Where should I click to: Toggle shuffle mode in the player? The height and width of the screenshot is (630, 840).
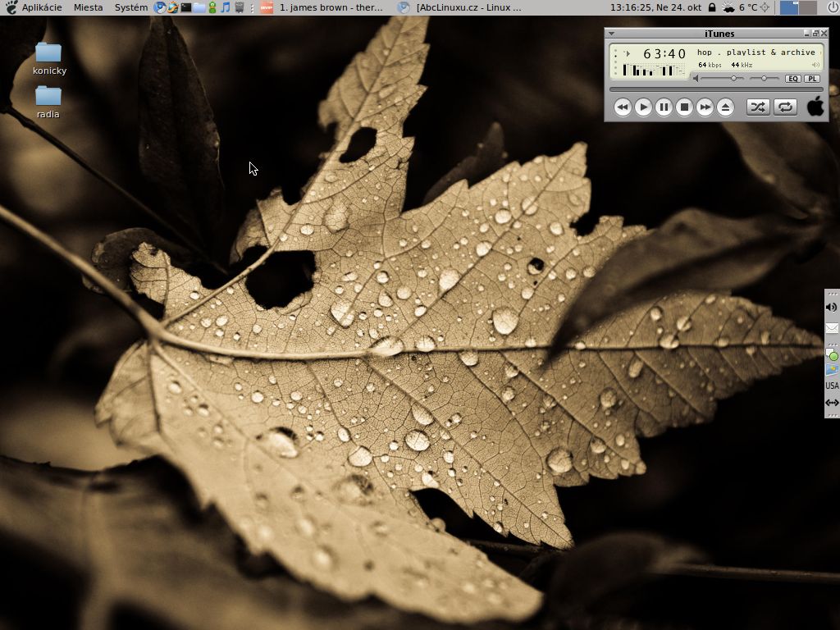pyautogui.click(x=758, y=107)
